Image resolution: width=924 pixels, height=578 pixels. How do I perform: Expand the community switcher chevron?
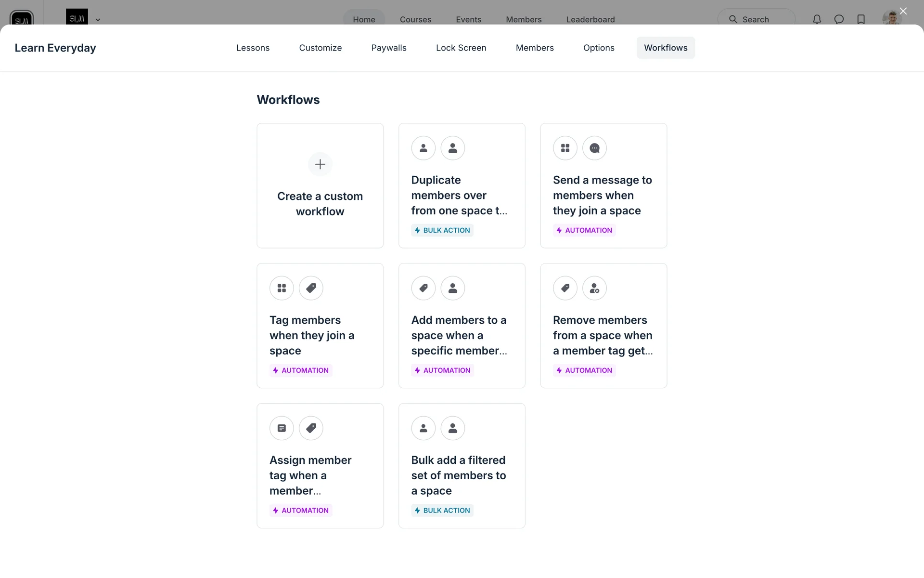tap(98, 20)
